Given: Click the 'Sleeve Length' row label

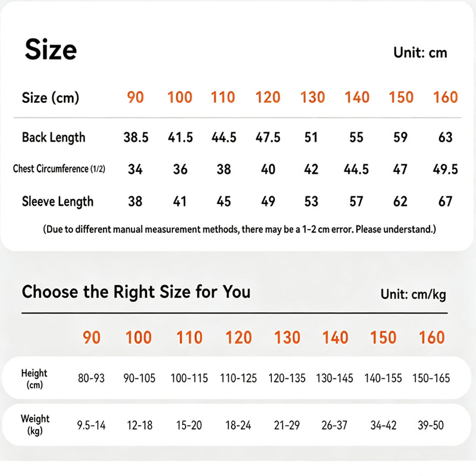Looking at the screenshot, I should tap(57, 202).
